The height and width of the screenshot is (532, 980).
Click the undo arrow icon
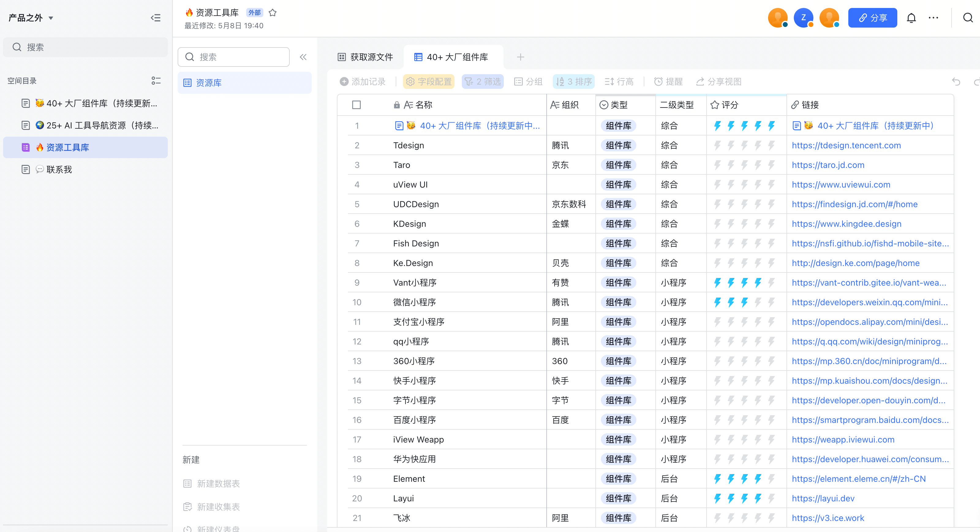956,82
